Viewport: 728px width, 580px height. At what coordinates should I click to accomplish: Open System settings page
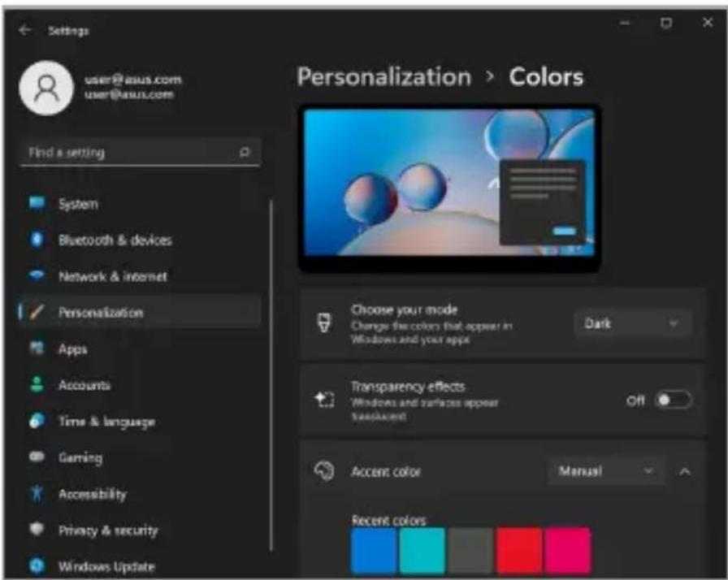coord(139,204)
